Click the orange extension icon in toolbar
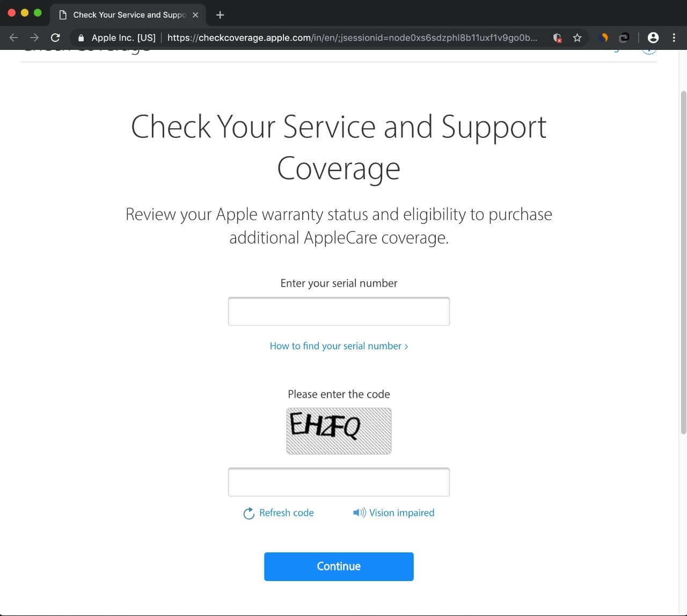687x616 pixels. (x=604, y=38)
